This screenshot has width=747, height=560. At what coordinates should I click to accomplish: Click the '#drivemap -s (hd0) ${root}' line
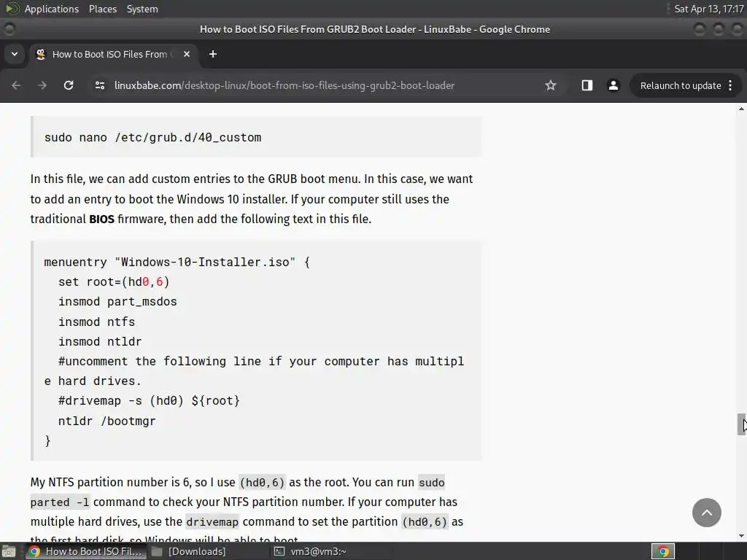149,401
